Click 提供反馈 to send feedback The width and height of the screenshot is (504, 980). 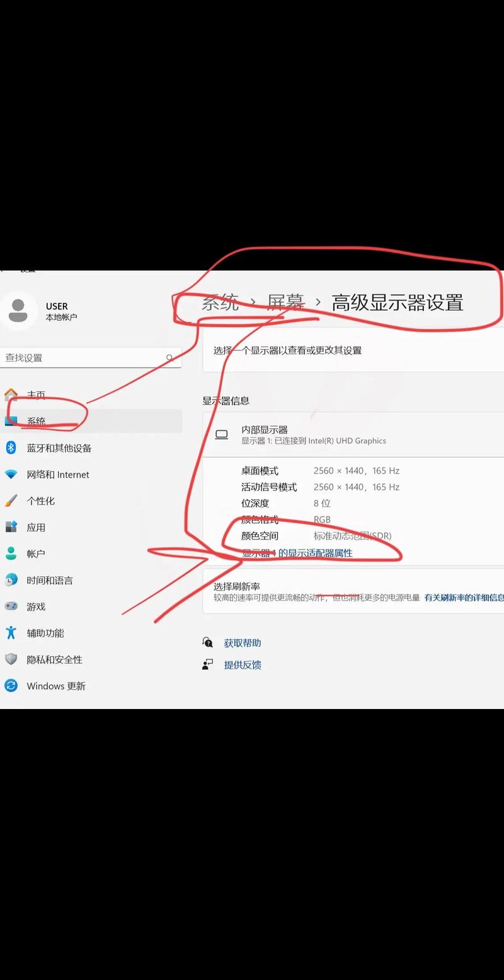[243, 664]
